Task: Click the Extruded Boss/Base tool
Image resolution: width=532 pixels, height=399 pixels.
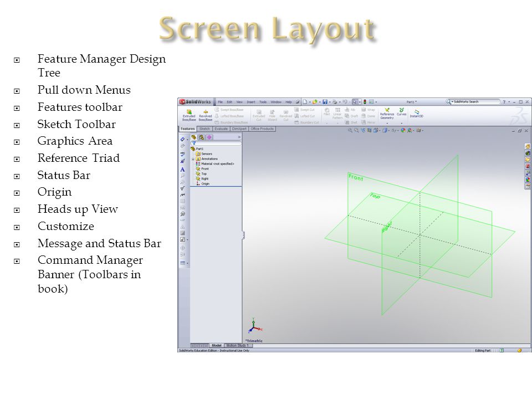Action: click(189, 115)
